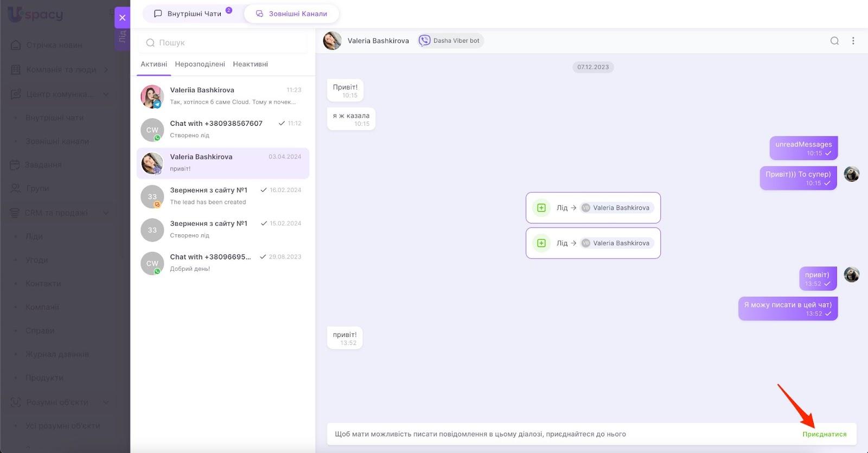Go to Контакти in the sidebar
The height and width of the screenshot is (453, 868).
click(43, 284)
